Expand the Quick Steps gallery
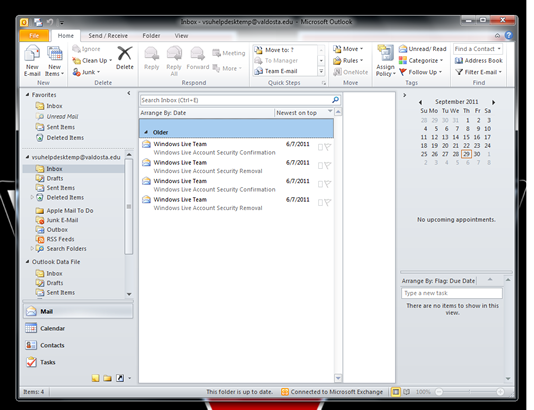 (321, 71)
